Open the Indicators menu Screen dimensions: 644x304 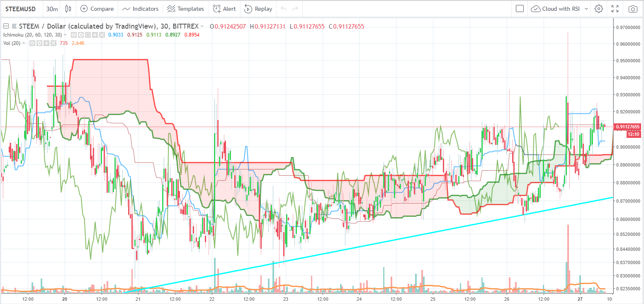140,9
